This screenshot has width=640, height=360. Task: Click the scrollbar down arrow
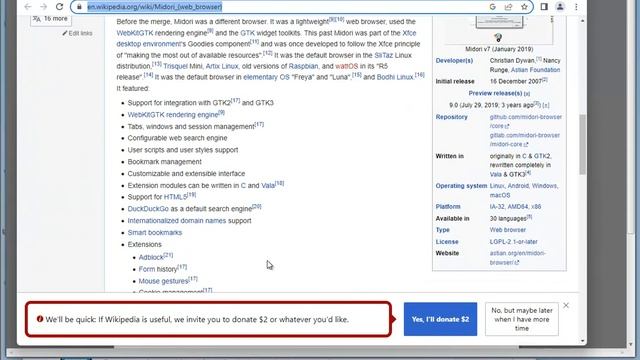[x=582, y=341]
